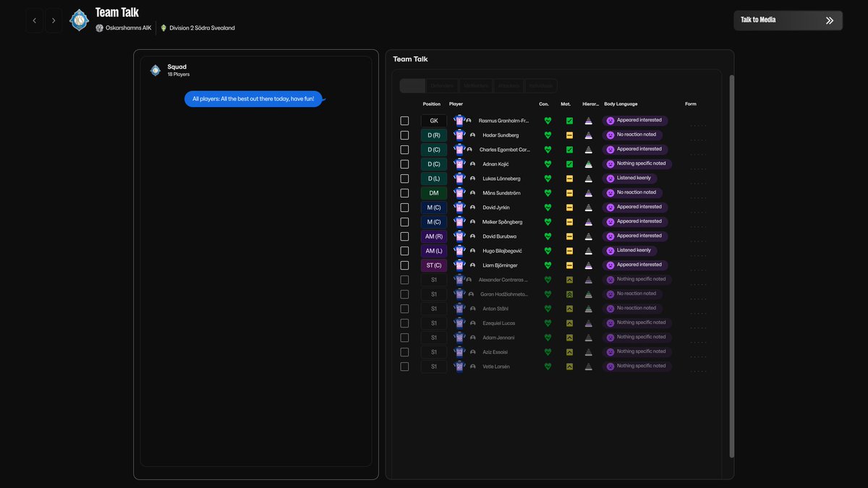Click the Hierar... column header
The height and width of the screenshot is (488, 868).
591,104
